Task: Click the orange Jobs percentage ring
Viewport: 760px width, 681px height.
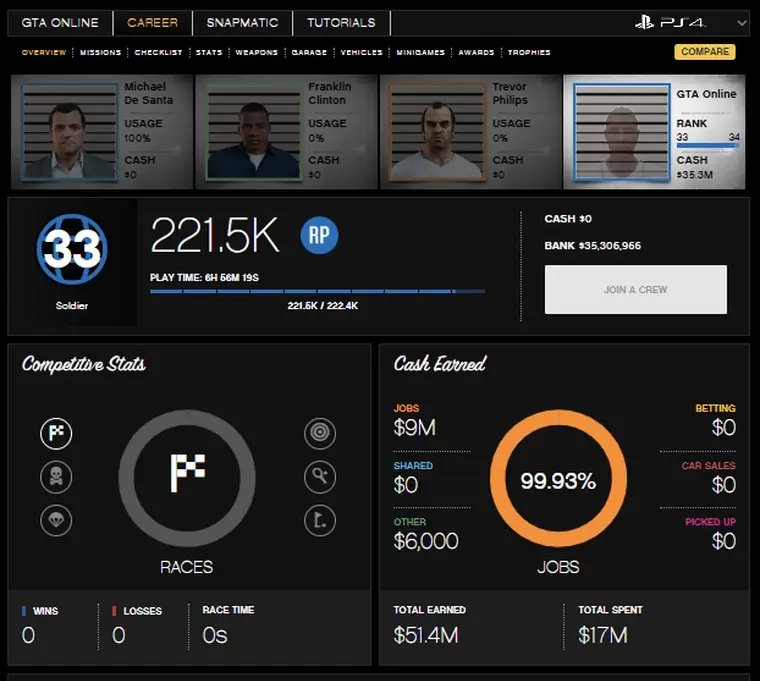Action: coord(558,479)
